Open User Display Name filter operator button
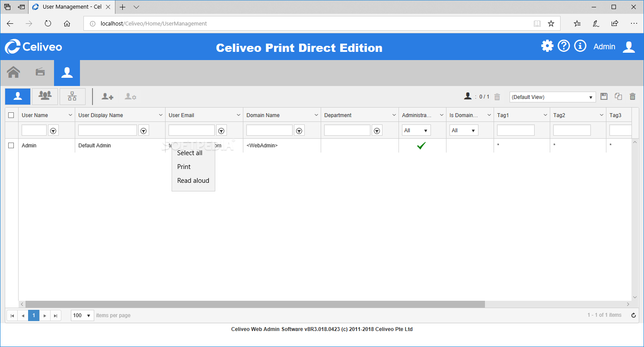This screenshot has height=347, width=644. point(143,131)
